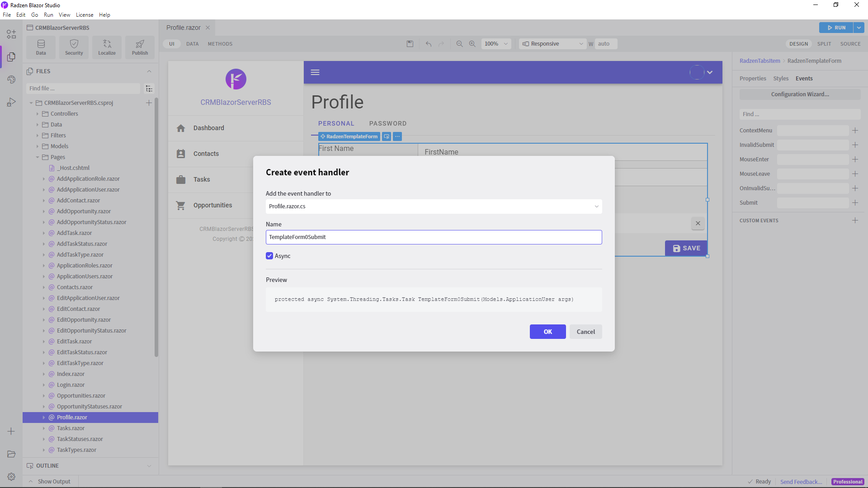Open the Styles tab in right panel
Viewport: 868px width, 488px height.
click(781, 79)
